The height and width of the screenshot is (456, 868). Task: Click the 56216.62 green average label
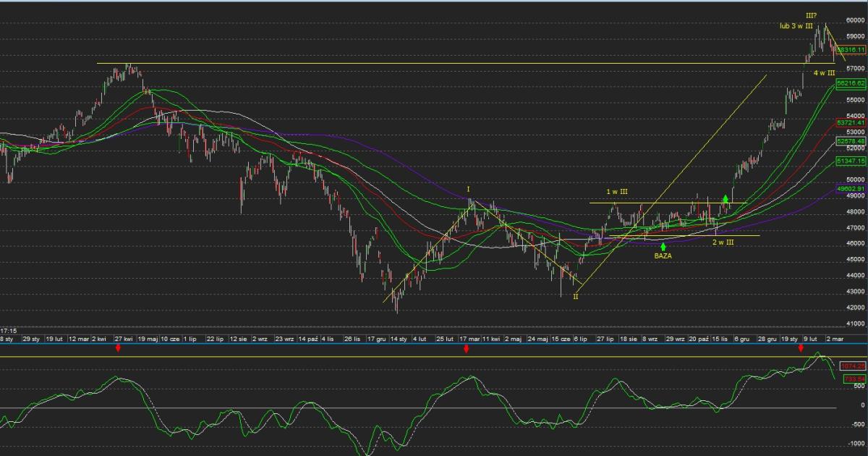tap(851, 84)
